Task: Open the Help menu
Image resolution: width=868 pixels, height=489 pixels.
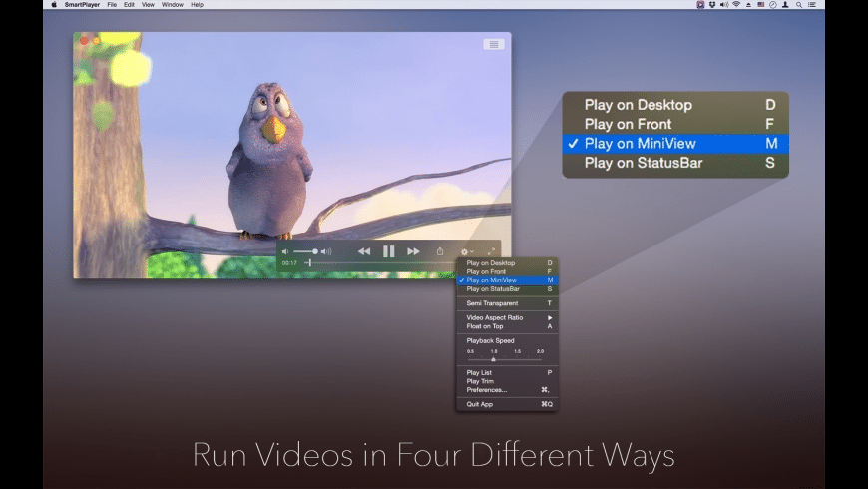Action: [x=198, y=4]
